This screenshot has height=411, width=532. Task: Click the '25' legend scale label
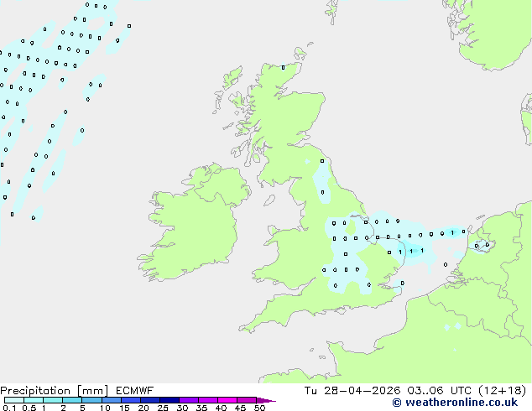pos(163,408)
